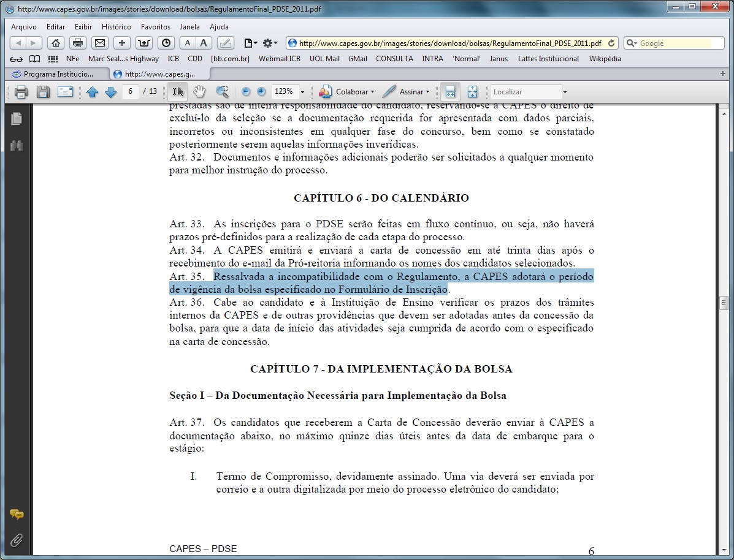734x560 pixels.
Task: Open the home page via house icon
Action: pos(55,43)
